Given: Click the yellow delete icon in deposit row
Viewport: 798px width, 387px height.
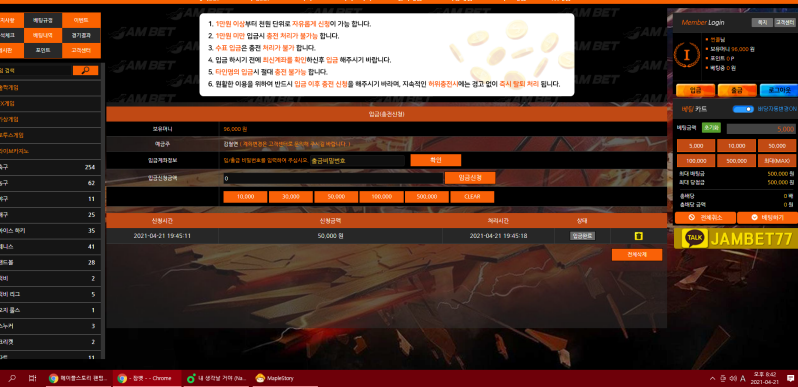Looking at the screenshot, I should click(x=639, y=236).
